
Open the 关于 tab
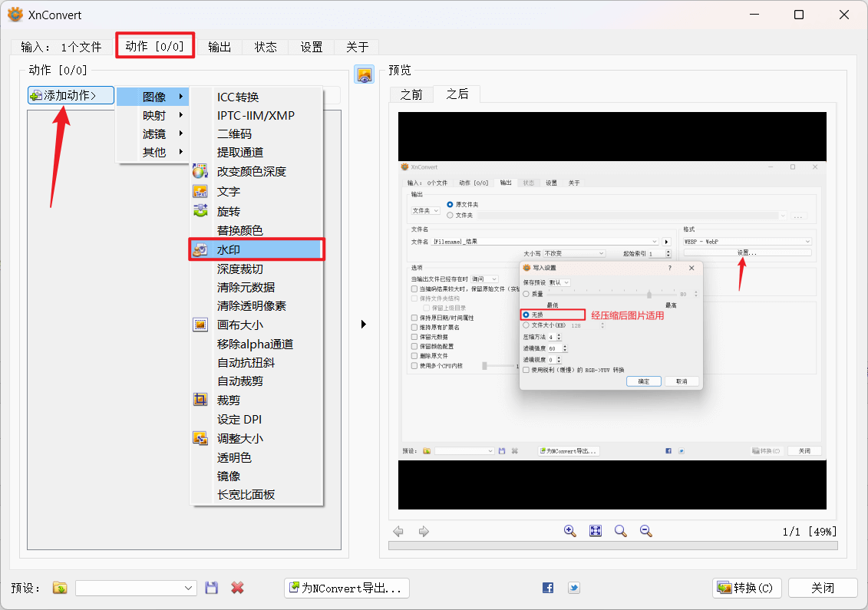[x=357, y=47]
